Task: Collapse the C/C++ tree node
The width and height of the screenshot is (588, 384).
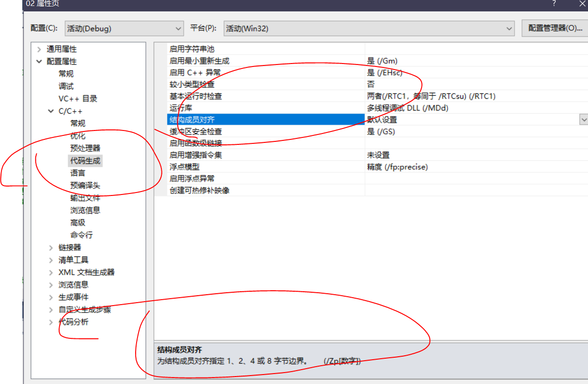Action: pos(52,111)
